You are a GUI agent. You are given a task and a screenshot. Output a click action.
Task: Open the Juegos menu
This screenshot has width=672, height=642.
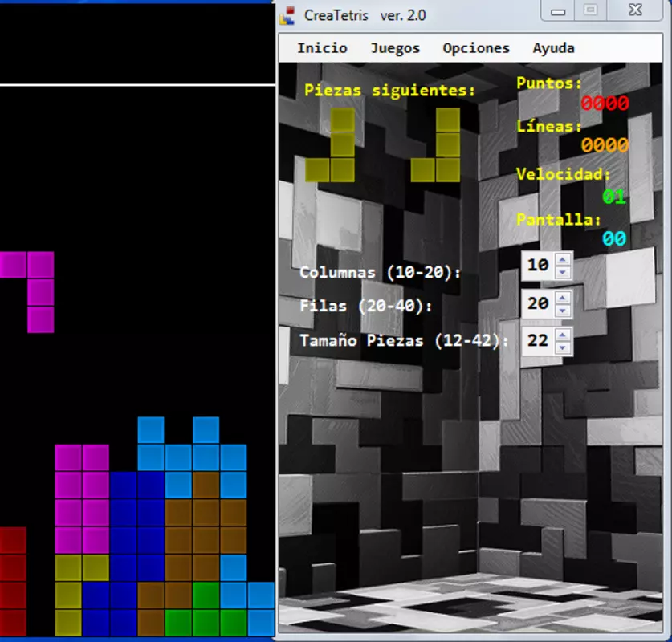395,48
